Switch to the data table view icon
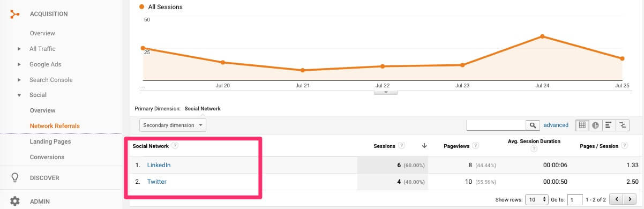Viewport: 644px width, 209px height. point(582,125)
